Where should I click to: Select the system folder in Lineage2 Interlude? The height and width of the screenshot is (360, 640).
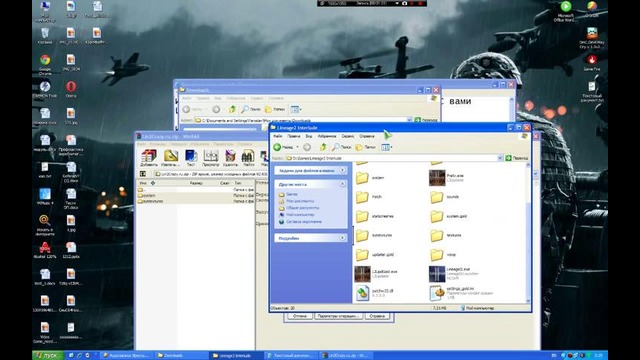click(x=370, y=178)
